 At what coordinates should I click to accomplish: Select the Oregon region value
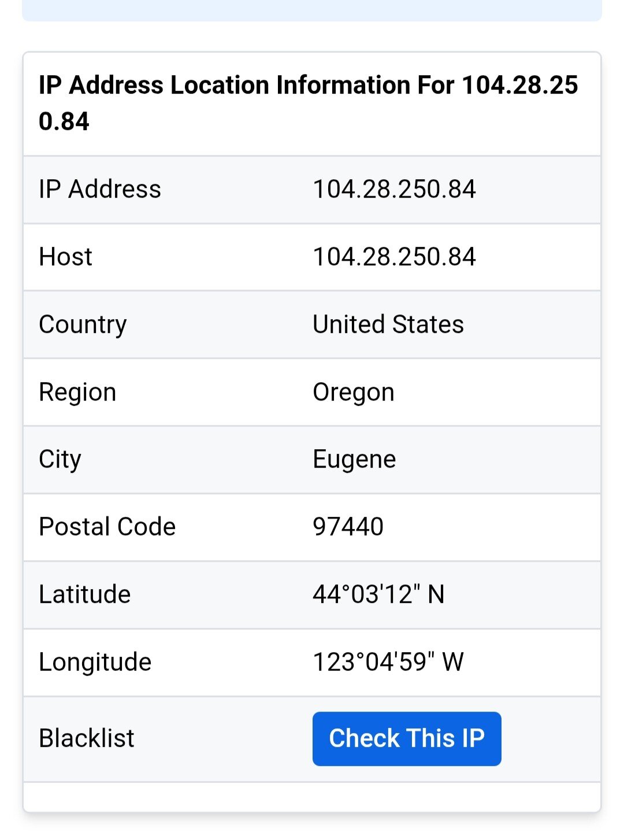click(353, 392)
